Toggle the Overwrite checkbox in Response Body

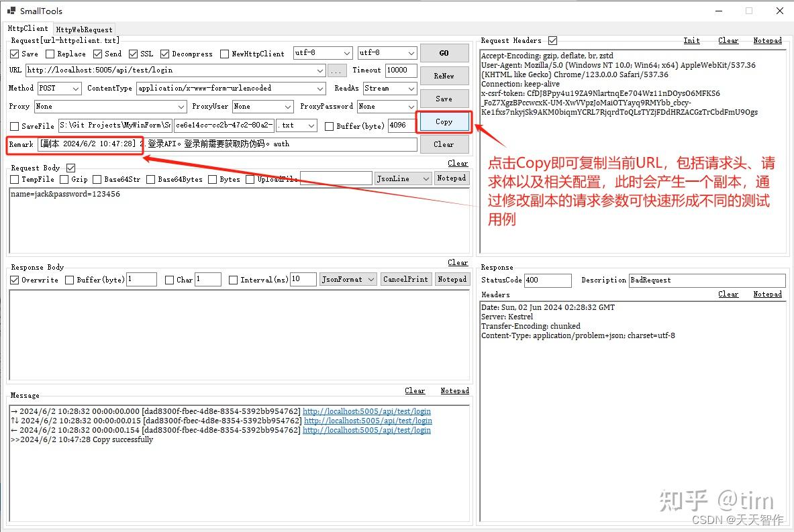pos(15,280)
